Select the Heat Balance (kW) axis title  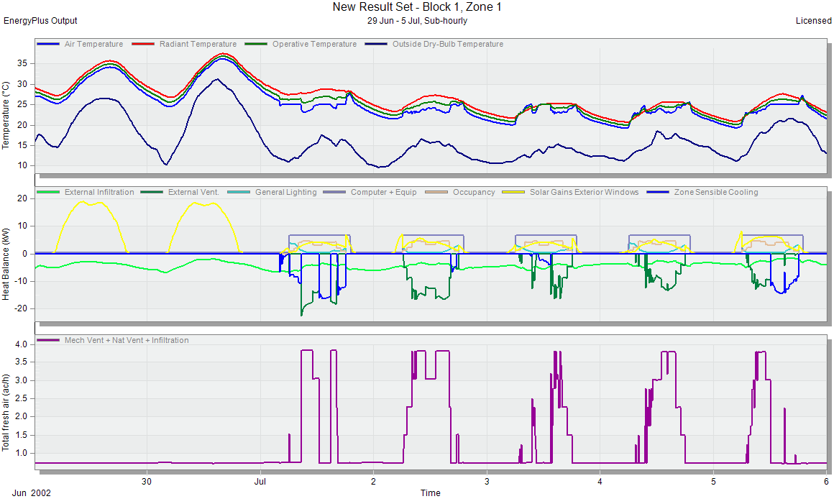6,263
